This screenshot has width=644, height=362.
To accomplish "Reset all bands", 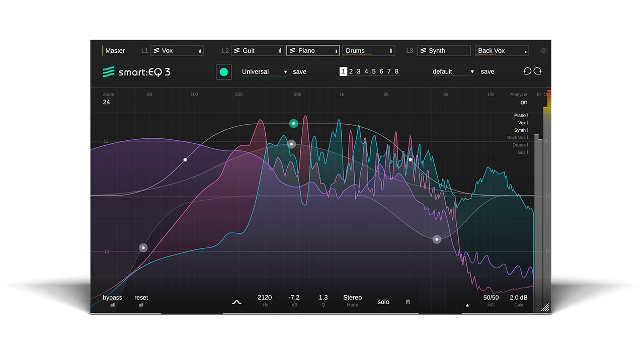I will (141, 298).
